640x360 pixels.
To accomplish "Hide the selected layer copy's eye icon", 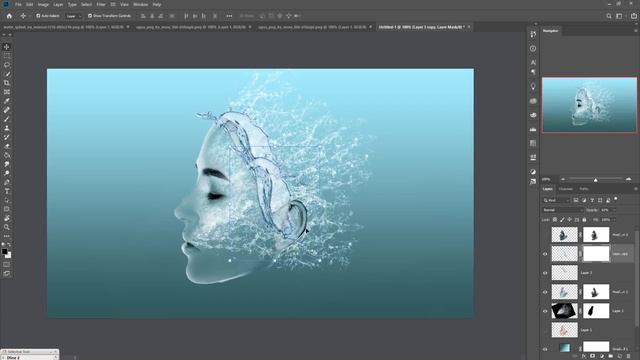I will (x=545, y=254).
